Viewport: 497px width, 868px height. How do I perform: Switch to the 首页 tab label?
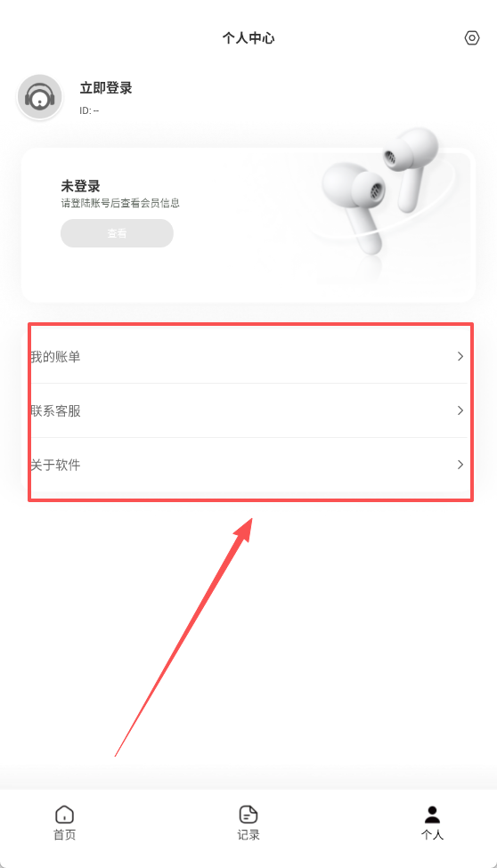point(65,835)
